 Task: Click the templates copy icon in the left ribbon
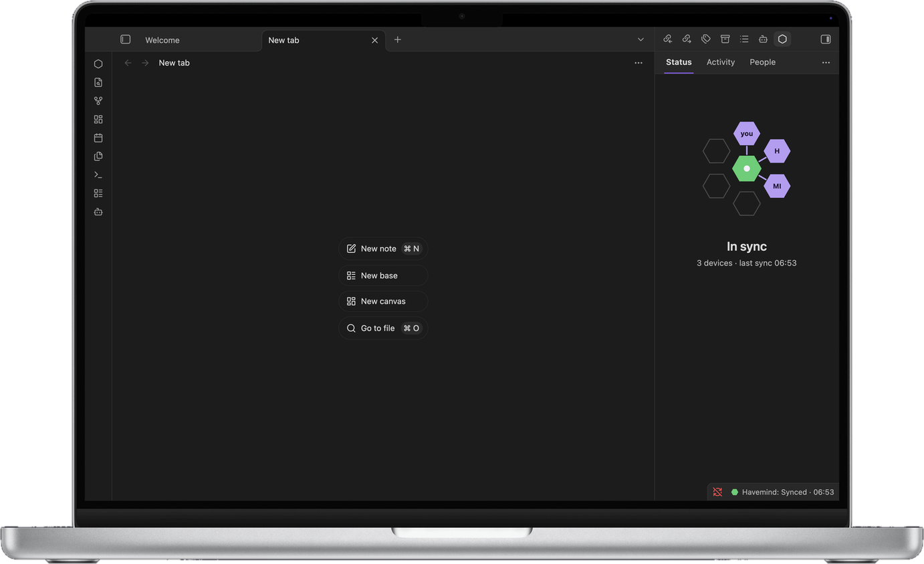tap(98, 156)
